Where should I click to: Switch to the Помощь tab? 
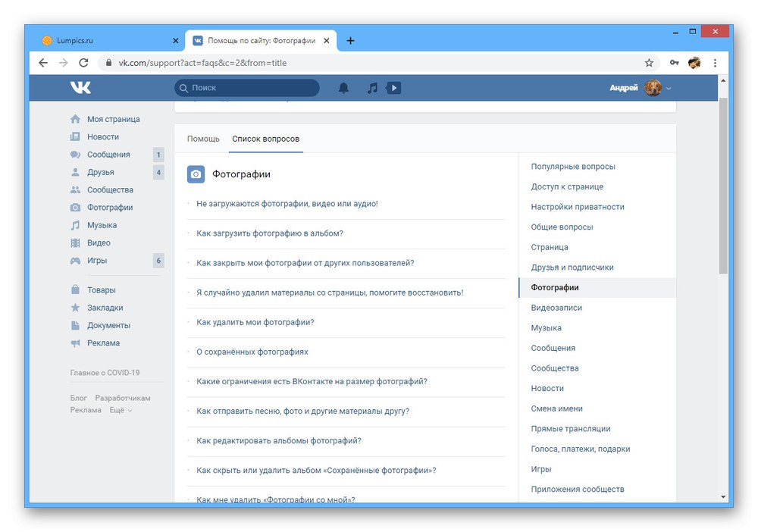point(203,139)
